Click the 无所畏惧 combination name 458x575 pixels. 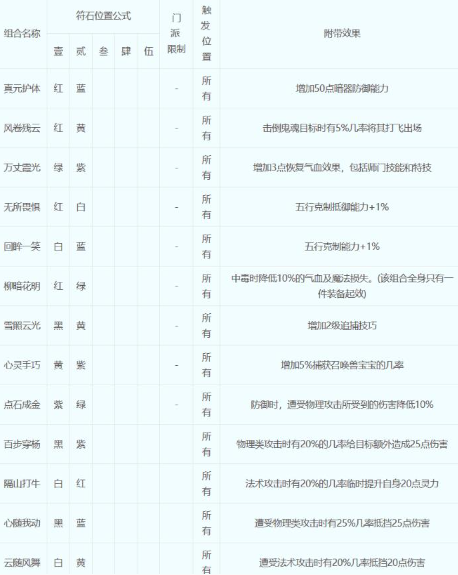point(22,207)
